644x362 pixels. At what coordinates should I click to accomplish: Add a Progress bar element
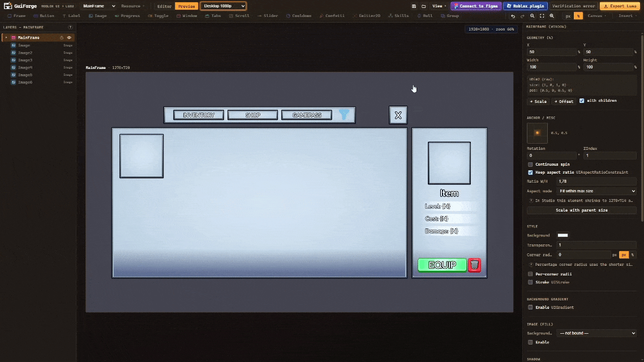[x=127, y=16]
